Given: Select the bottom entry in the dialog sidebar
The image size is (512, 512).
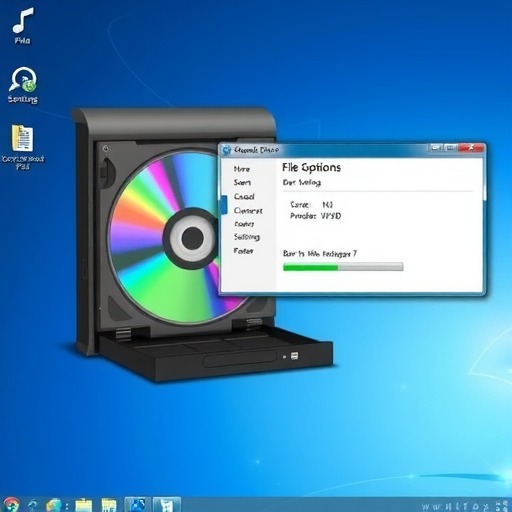Looking at the screenshot, I should point(243,251).
